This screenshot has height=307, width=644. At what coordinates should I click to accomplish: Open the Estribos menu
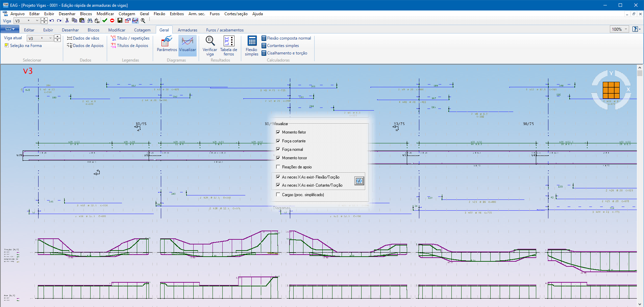(177, 14)
